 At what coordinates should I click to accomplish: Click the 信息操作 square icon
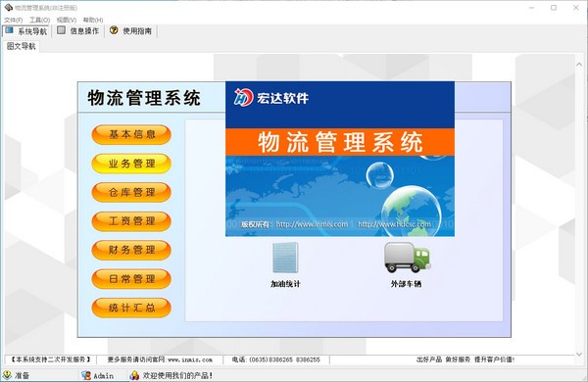click(61, 30)
